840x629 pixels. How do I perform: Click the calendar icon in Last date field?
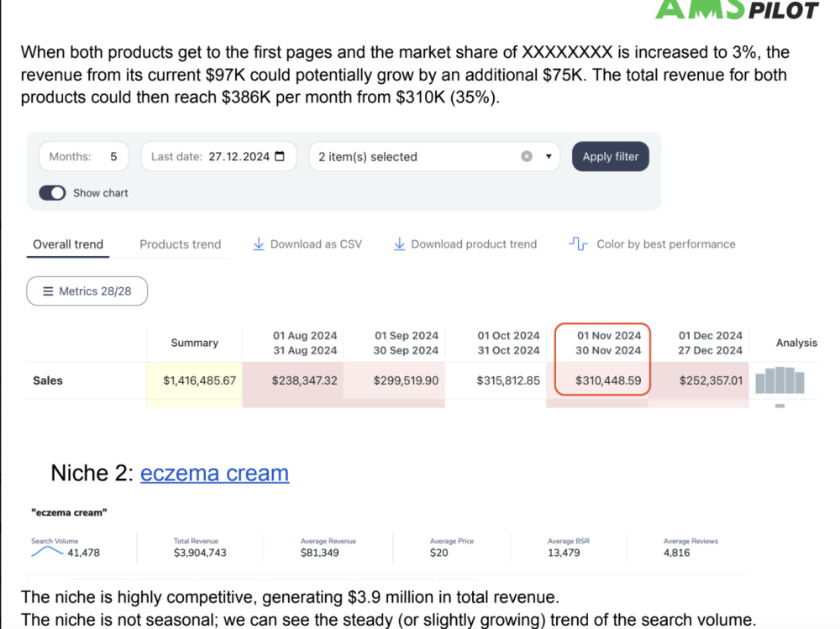pos(280,156)
